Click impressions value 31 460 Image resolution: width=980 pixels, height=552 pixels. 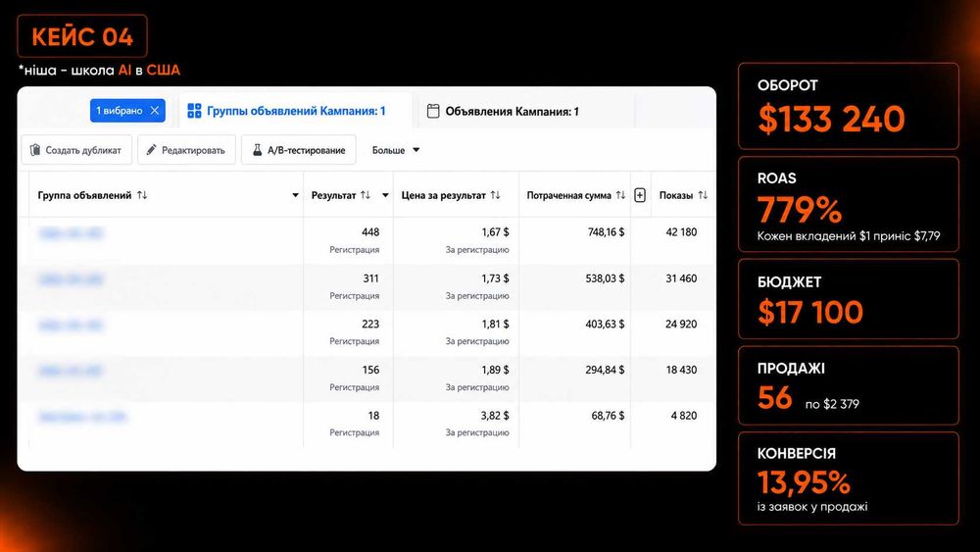click(681, 278)
